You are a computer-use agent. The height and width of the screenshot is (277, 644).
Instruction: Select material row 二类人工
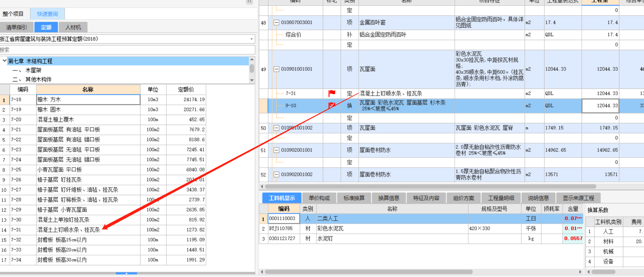tap(421, 218)
